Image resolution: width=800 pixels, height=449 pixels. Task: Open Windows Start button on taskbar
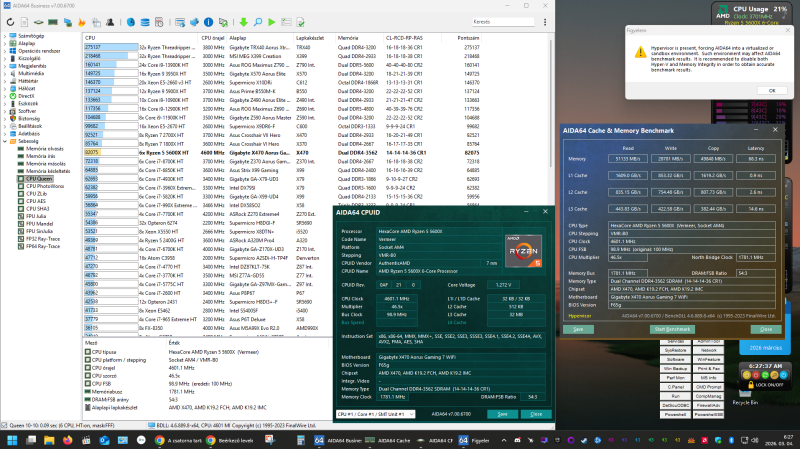(12, 440)
